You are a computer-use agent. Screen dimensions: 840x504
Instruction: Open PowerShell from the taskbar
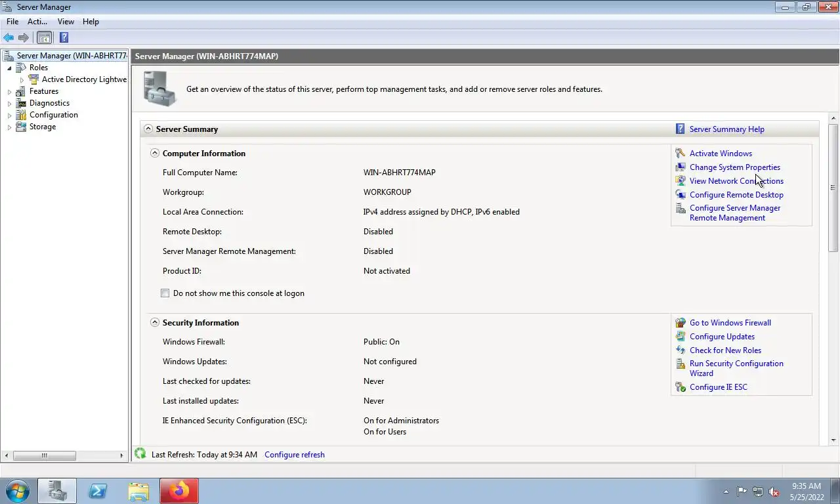(x=98, y=491)
